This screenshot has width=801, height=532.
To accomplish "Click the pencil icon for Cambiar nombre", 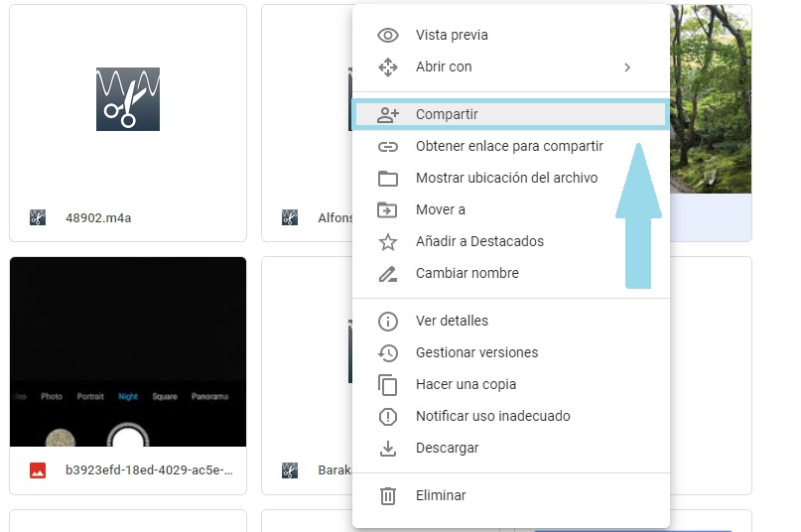I will pyautogui.click(x=388, y=274).
